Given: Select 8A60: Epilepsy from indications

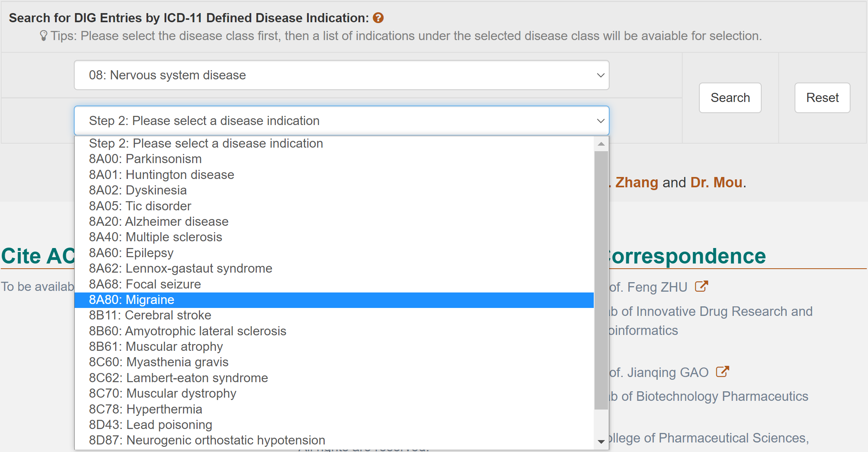Looking at the screenshot, I should (131, 253).
